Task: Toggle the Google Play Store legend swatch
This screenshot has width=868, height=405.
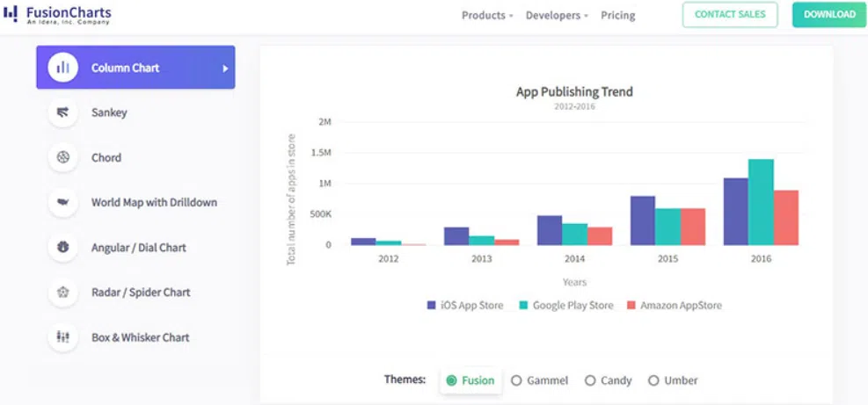Action: click(x=523, y=306)
